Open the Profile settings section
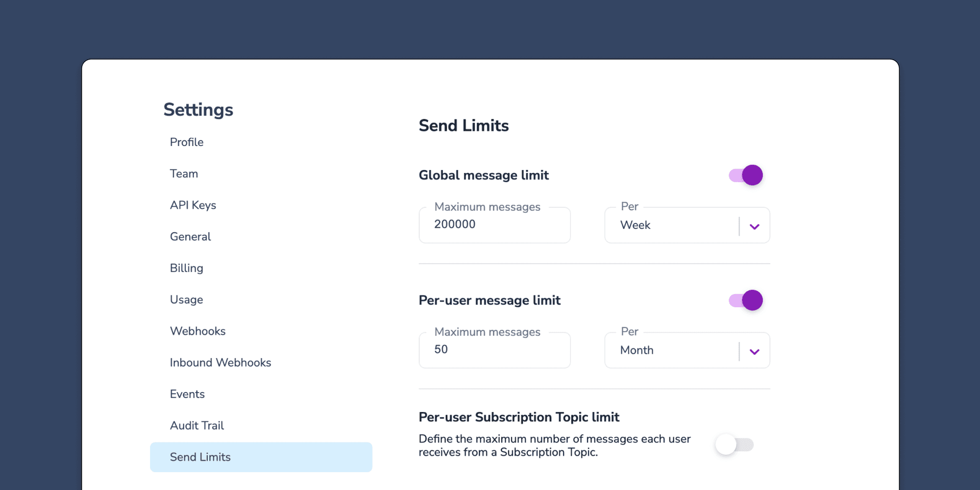Screen dimensions: 980x490 pos(186,142)
